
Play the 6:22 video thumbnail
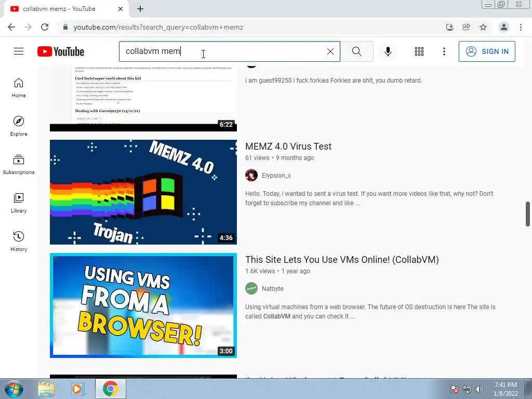coord(143,99)
